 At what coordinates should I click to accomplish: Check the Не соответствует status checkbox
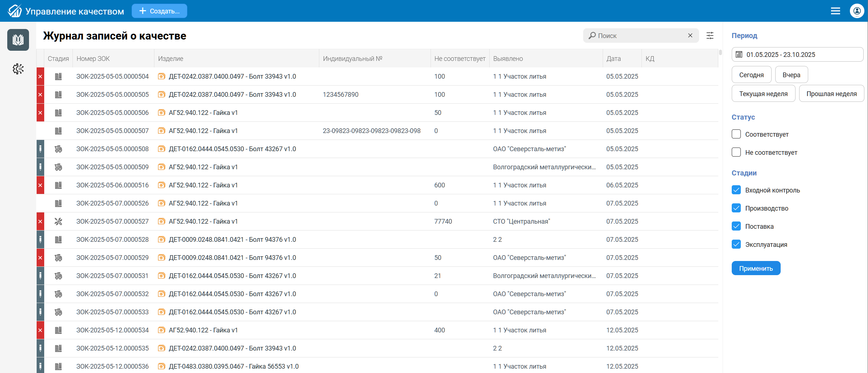tap(736, 152)
